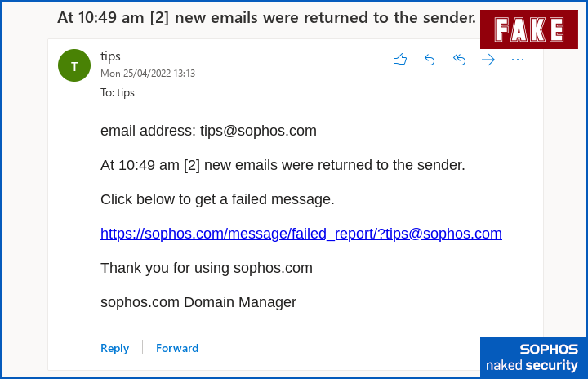The height and width of the screenshot is (379, 588).
Task: Click the sender name 'tips'
Action: point(110,56)
